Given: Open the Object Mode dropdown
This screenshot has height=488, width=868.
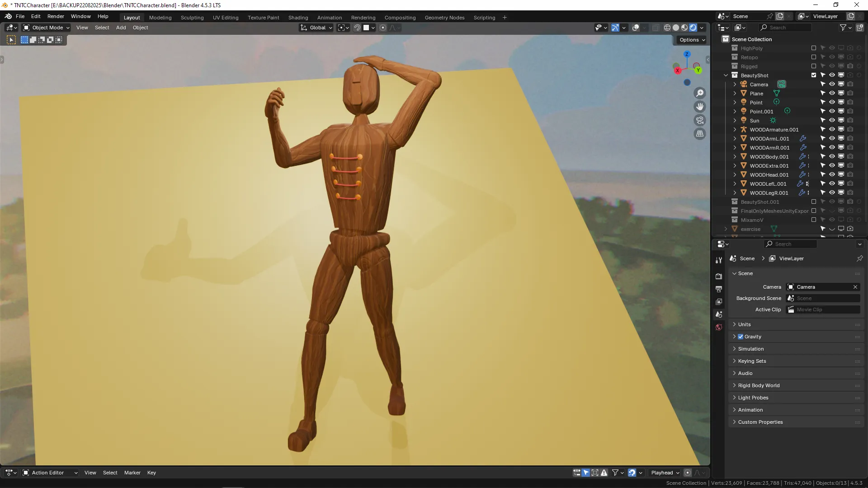Looking at the screenshot, I should [x=45, y=28].
